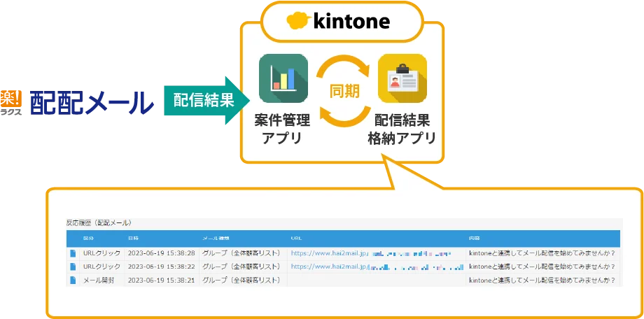Click the 案件管理 アプリ caption
The image size is (644, 319).
click(281, 129)
